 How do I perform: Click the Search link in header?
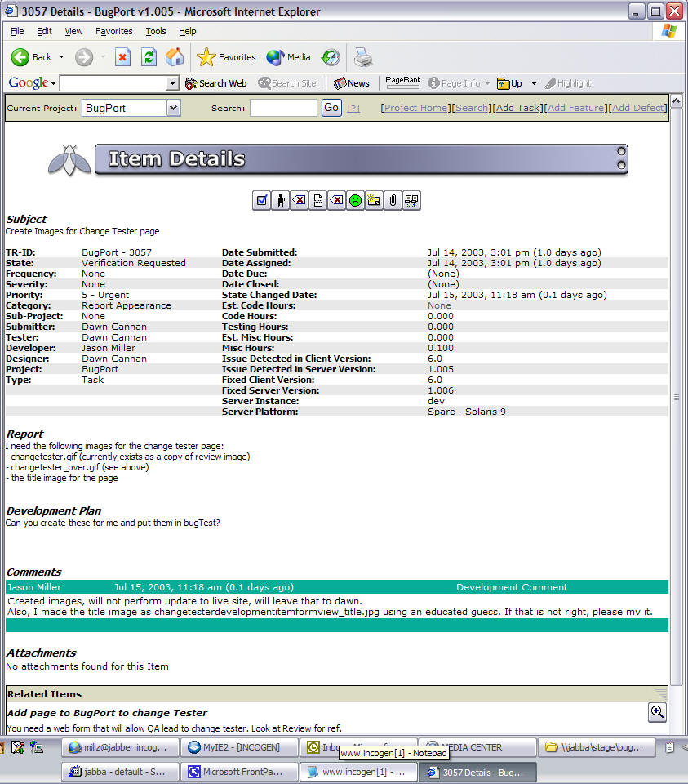[472, 108]
